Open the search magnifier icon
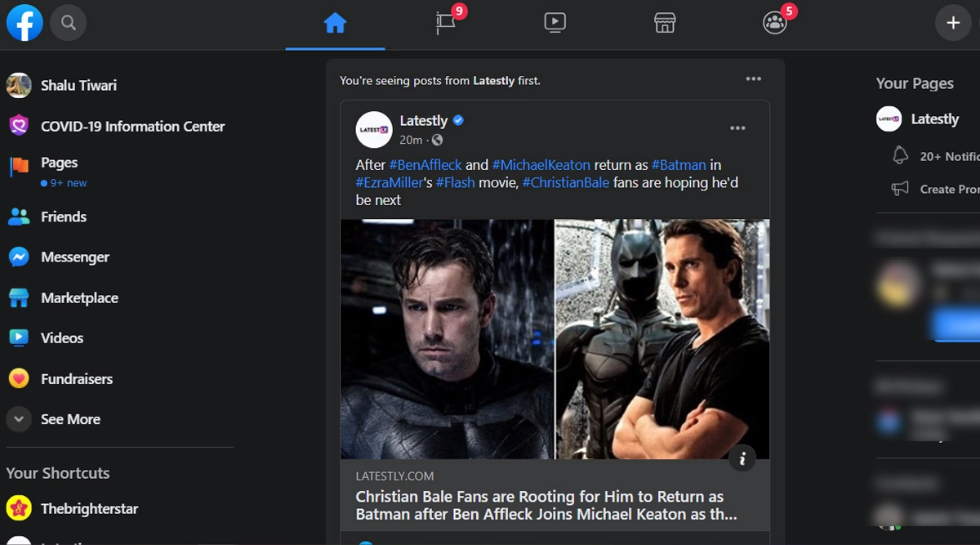 click(x=69, y=24)
